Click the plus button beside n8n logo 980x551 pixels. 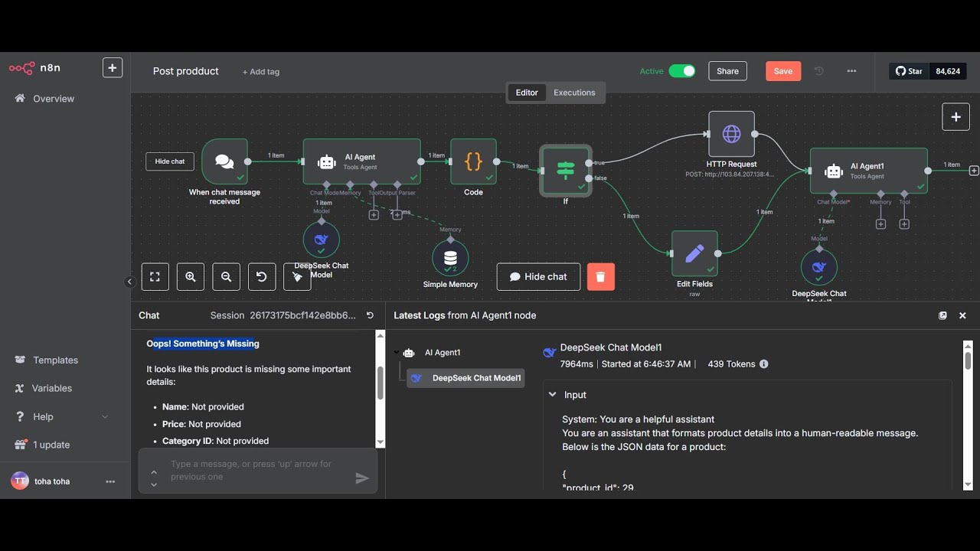click(x=113, y=68)
